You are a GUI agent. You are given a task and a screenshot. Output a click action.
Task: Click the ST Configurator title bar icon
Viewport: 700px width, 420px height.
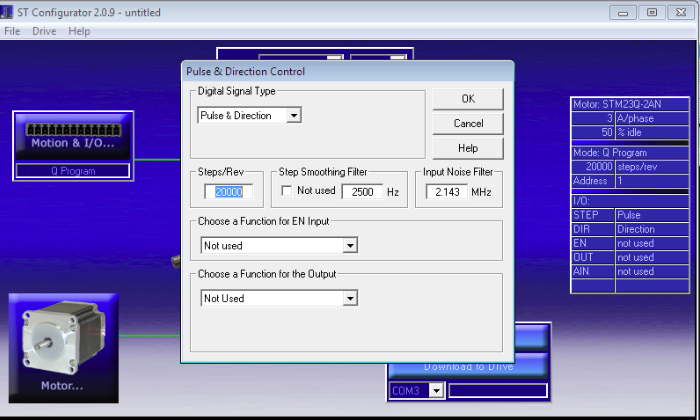click(8, 12)
